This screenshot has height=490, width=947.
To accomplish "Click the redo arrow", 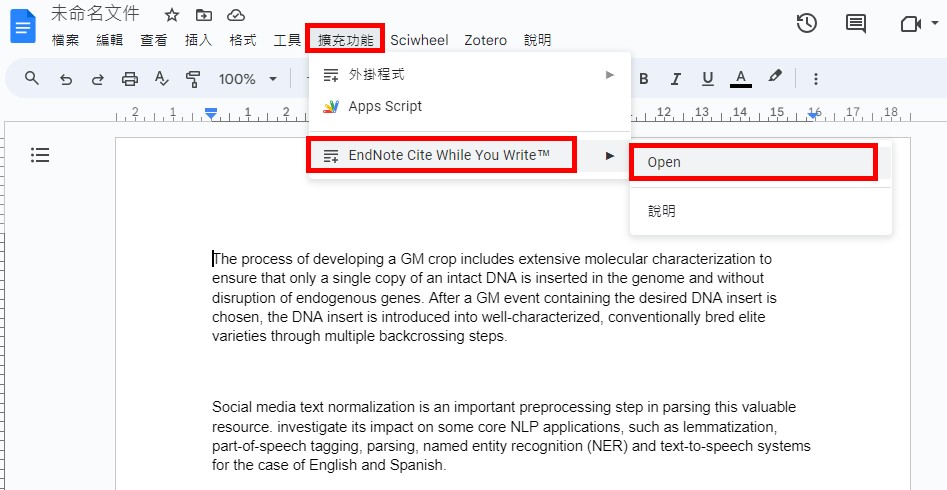I will pyautogui.click(x=97, y=79).
